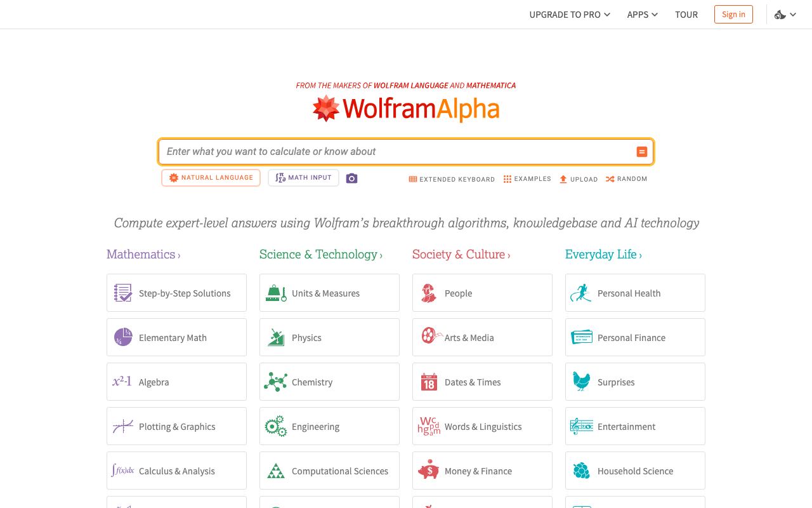The image size is (812, 508).
Task: Click the People portrait icon
Action: tap(429, 293)
